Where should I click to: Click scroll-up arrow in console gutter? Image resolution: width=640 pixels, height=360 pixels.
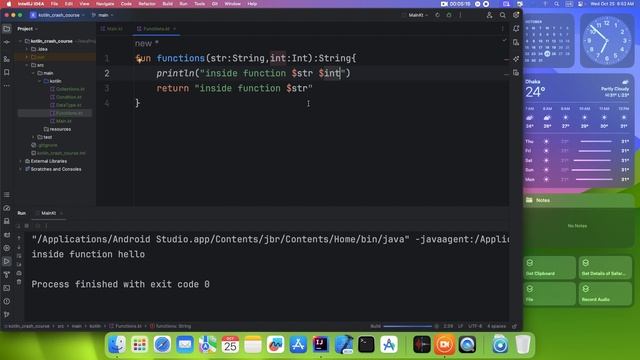19,238
